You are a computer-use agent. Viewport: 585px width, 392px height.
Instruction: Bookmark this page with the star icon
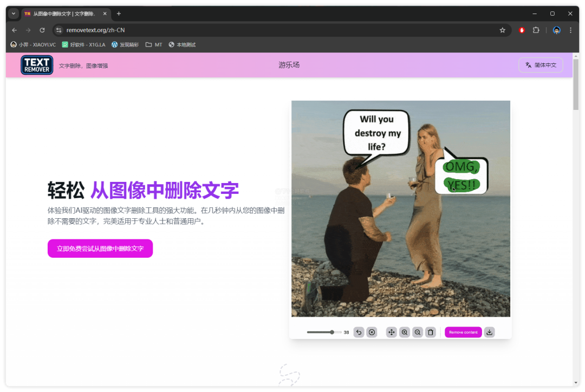pyautogui.click(x=503, y=30)
